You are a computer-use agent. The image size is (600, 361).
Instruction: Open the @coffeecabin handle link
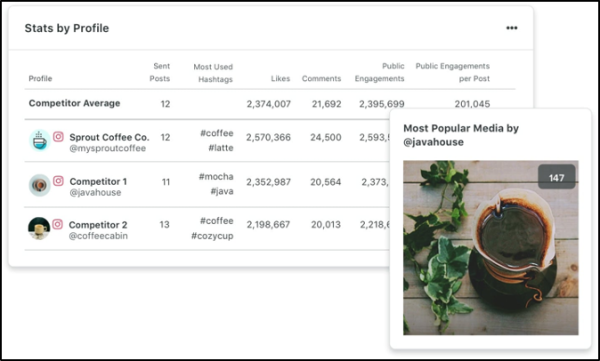point(98,236)
